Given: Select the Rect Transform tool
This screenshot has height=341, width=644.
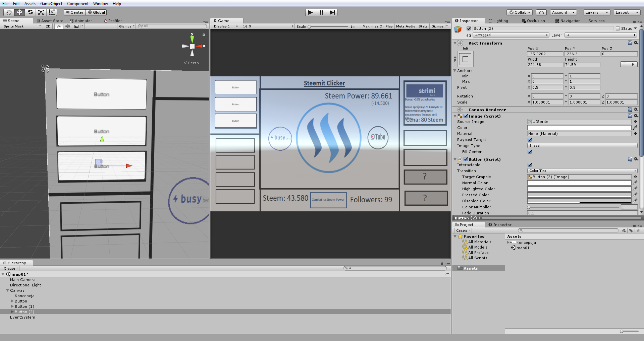Looking at the screenshot, I should point(52,12).
